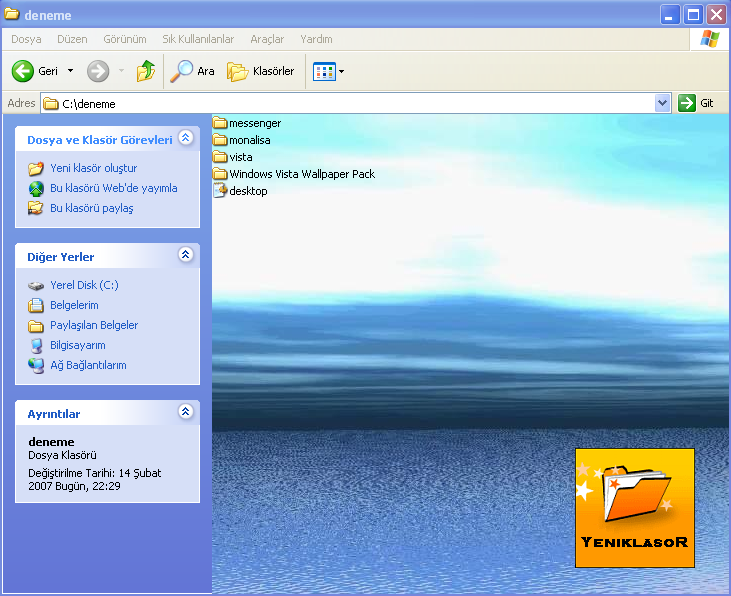The width and height of the screenshot is (731, 596).
Task: Collapse the Ayrıntılar details panel
Action: tap(185, 412)
